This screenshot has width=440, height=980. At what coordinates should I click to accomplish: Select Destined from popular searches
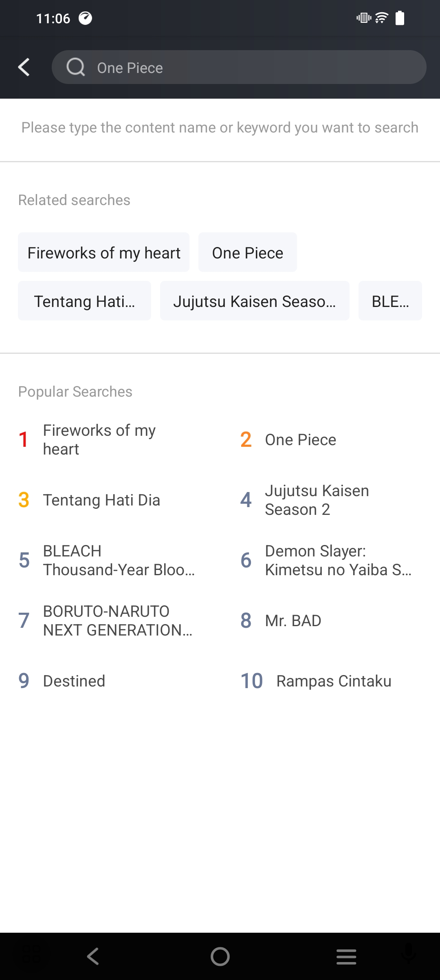(74, 681)
